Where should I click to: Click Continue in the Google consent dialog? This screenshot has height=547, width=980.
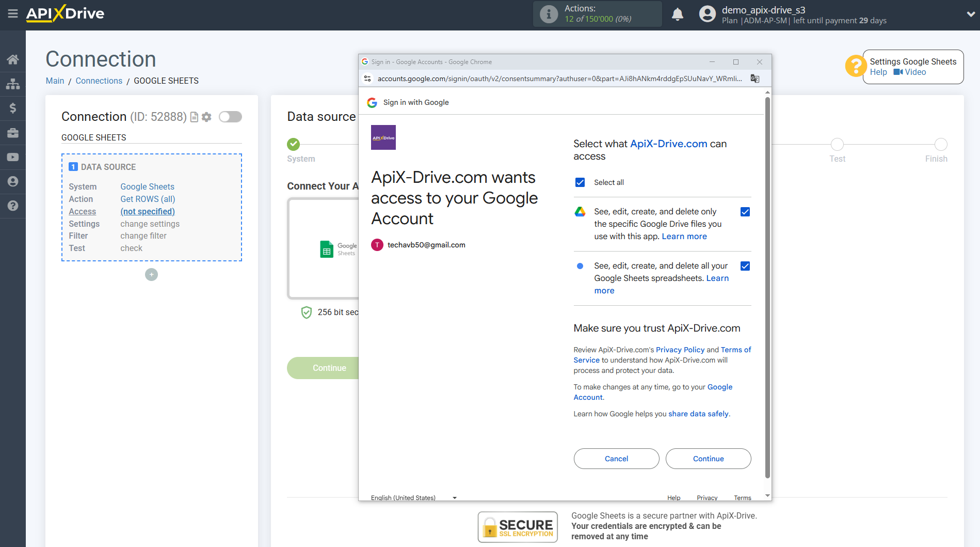[708, 459]
